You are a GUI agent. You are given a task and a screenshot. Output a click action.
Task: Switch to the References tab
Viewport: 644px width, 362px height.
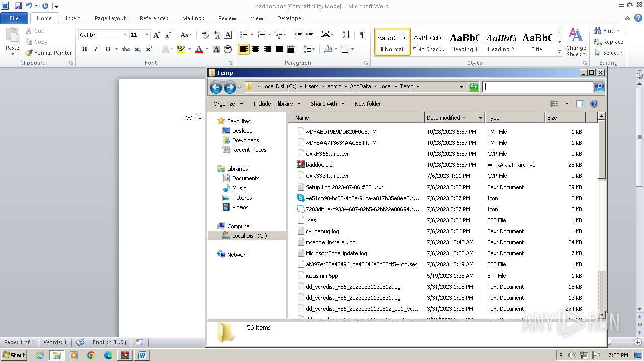click(x=154, y=18)
